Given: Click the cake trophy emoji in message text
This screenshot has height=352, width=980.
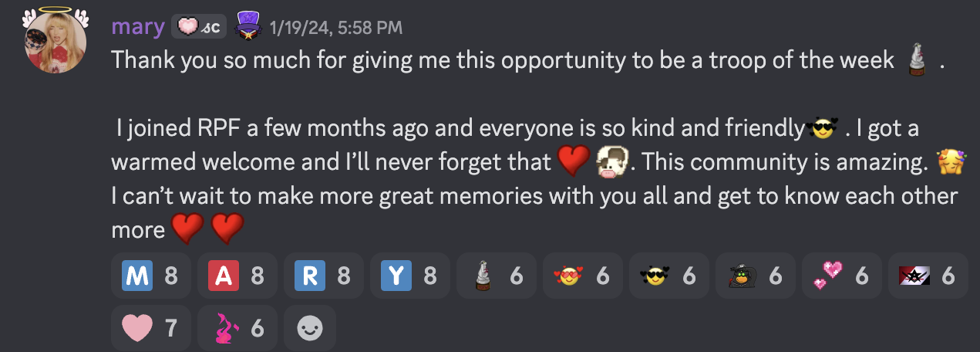Looking at the screenshot, I should (917, 61).
